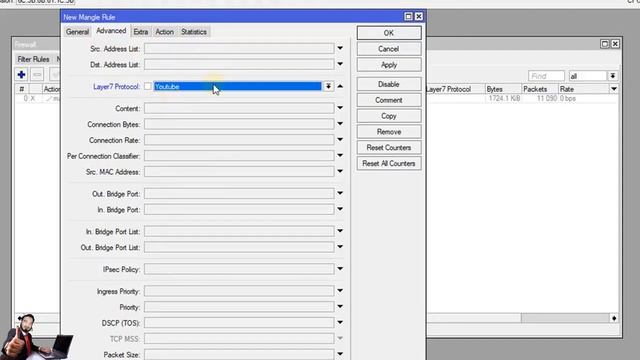Click the Find search box in Firewall window
Screen dimensions: 640x360
pos(547,76)
